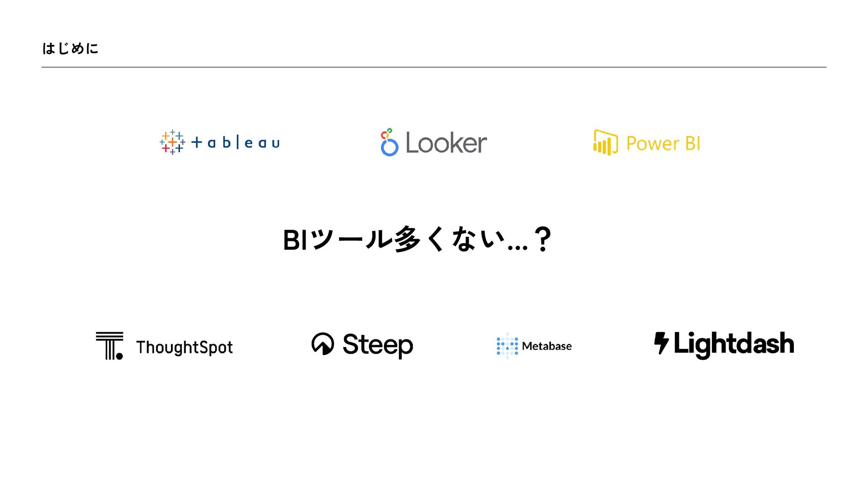Screen dimensions: 868x488
Task: Click the Tableau colorful cross logo icon
Action: 172,142
